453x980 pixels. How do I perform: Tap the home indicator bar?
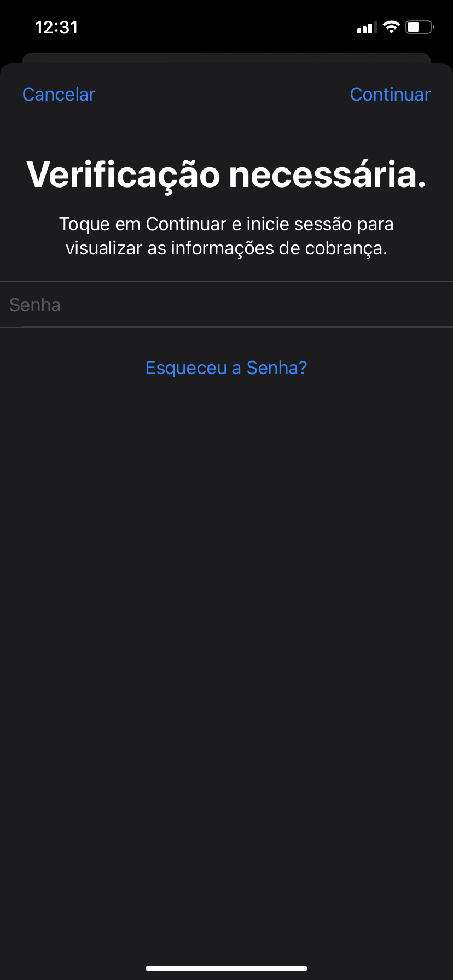coord(226,969)
